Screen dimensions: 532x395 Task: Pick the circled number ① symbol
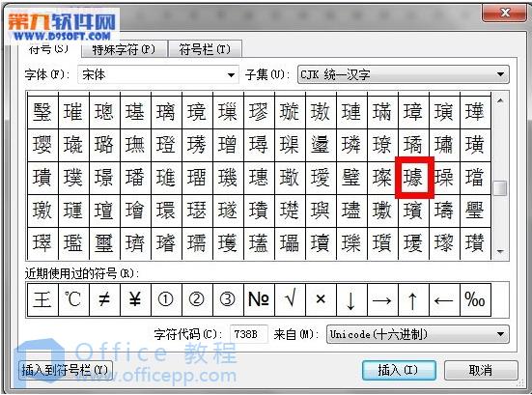[x=166, y=300]
